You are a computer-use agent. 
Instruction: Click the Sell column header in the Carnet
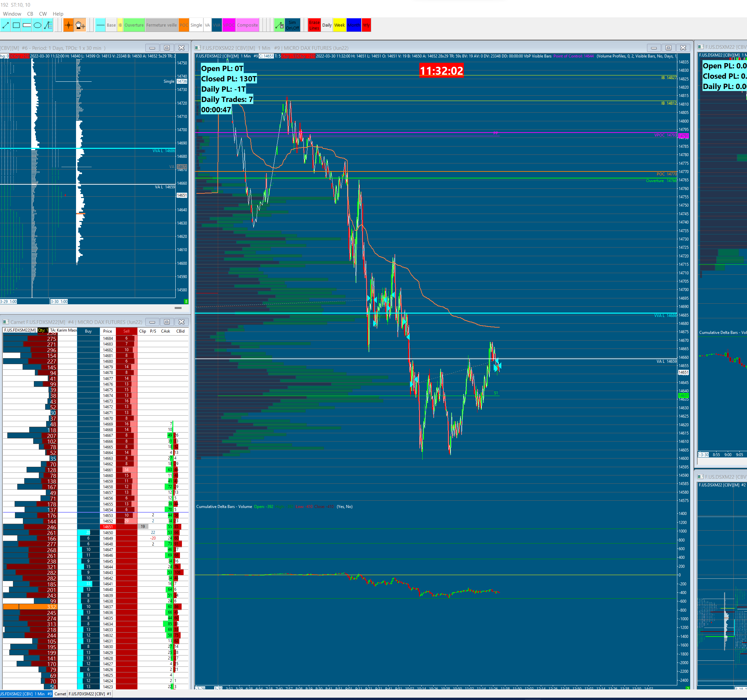(126, 331)
